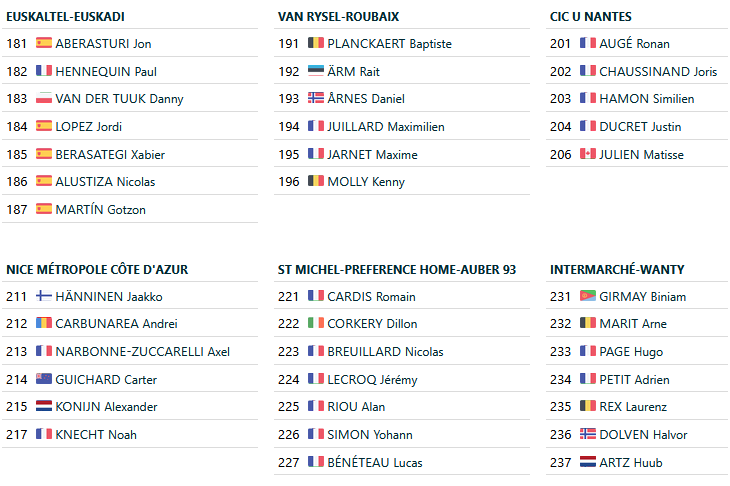
Task: Click the Eritrean flag beside GIRMAY Biniam
Action: [588, 297]
